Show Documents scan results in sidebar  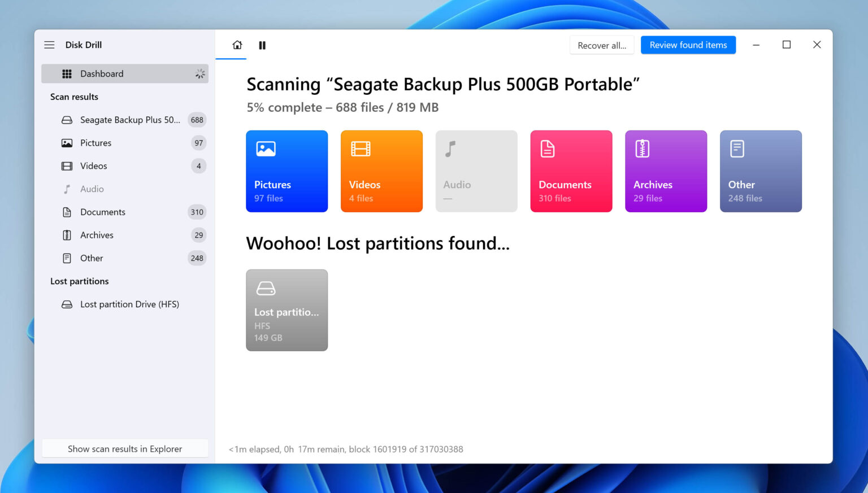coord(103,212)
